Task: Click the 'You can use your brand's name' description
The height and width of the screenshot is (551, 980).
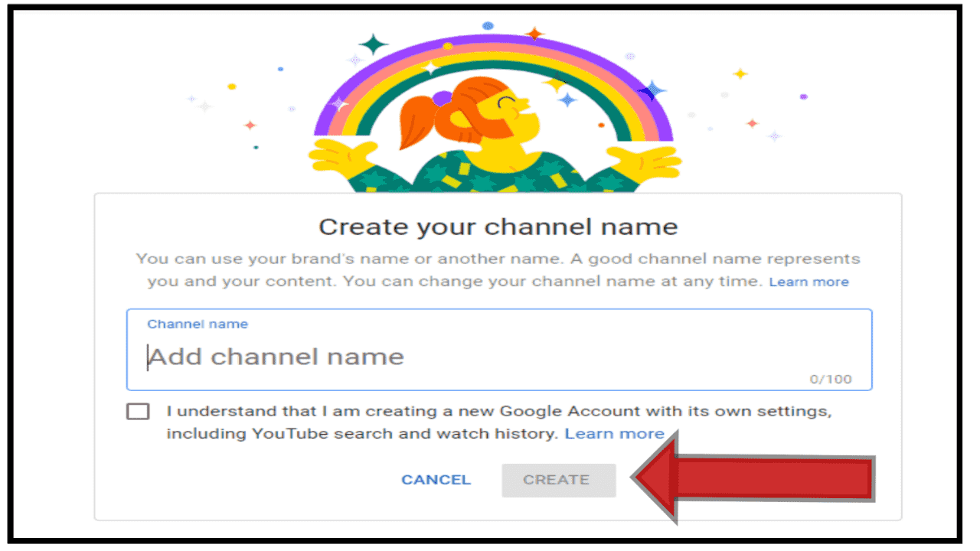Action: [498, 270]
